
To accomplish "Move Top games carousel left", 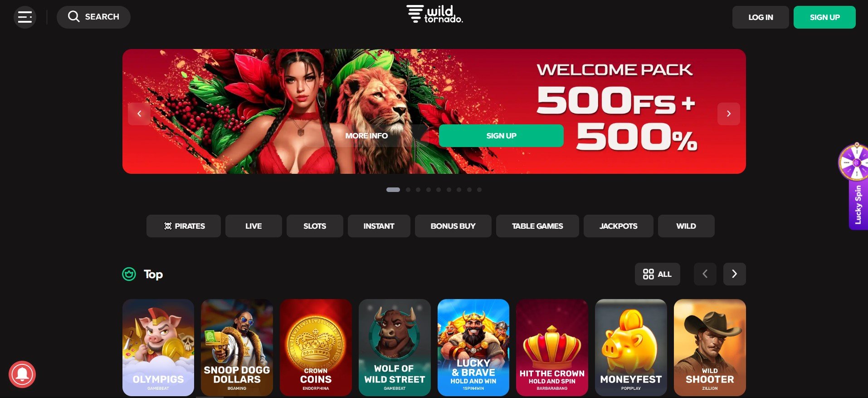I will pyautogui.click(x=705, y=274).
